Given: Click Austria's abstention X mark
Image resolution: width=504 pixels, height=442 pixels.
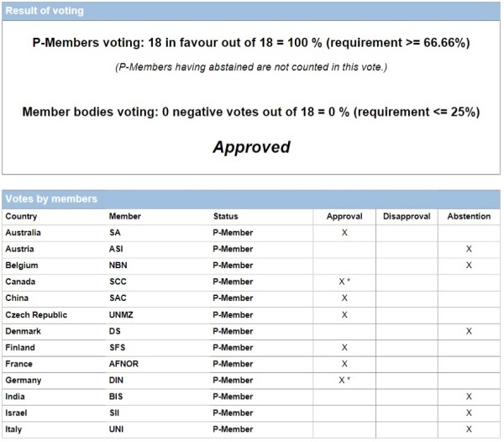Looking at the screenshot, I should (469, 250).
